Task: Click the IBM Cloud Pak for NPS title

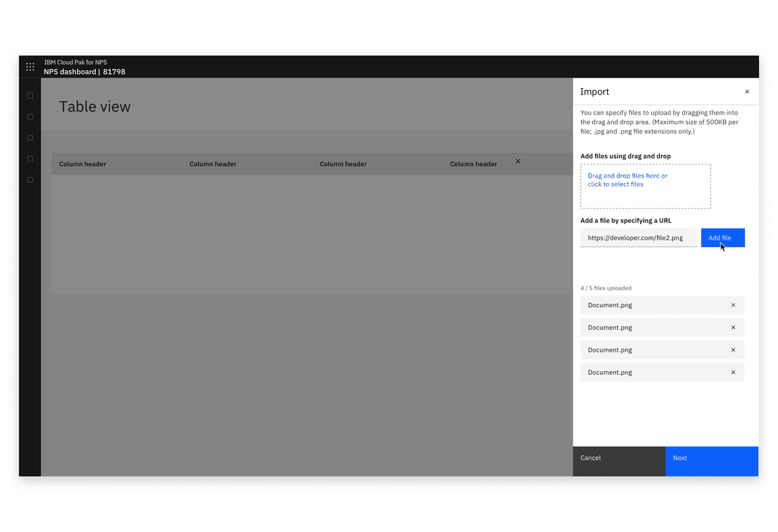Action: (x=75, y=61)
